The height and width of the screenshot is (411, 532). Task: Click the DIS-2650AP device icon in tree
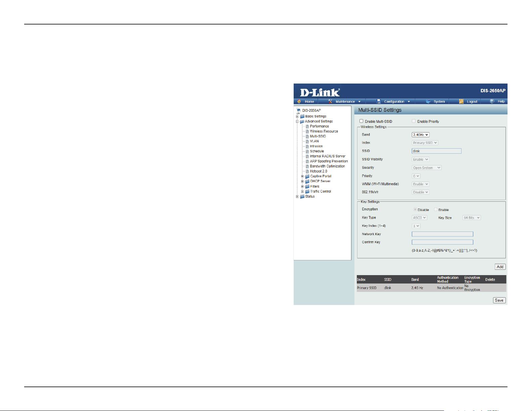[298, 110]
